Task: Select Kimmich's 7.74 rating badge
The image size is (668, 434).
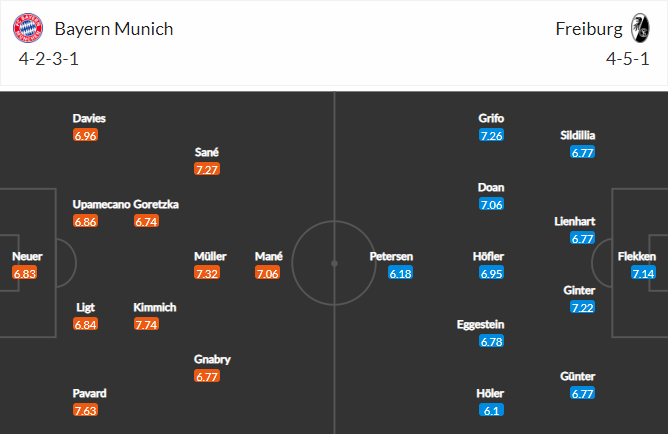Action: [x=146, y=324]
